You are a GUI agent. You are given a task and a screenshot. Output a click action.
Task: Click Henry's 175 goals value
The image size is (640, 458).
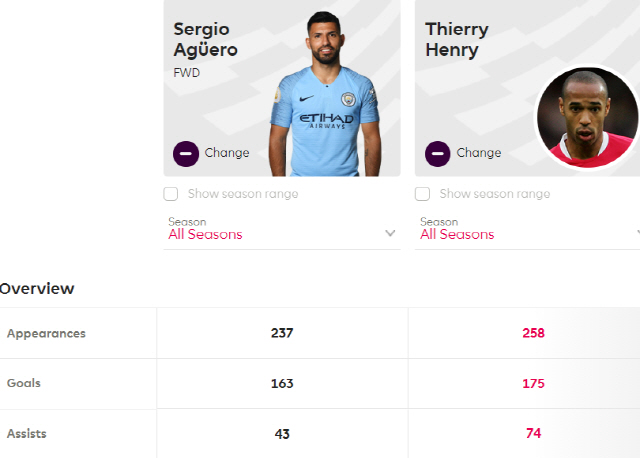tap(533, 384)
